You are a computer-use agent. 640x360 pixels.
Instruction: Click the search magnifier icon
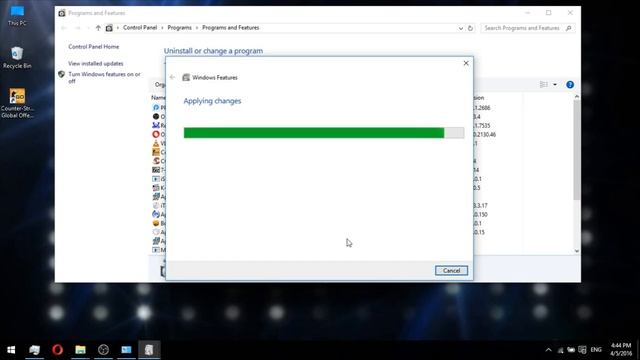[569, 28]
